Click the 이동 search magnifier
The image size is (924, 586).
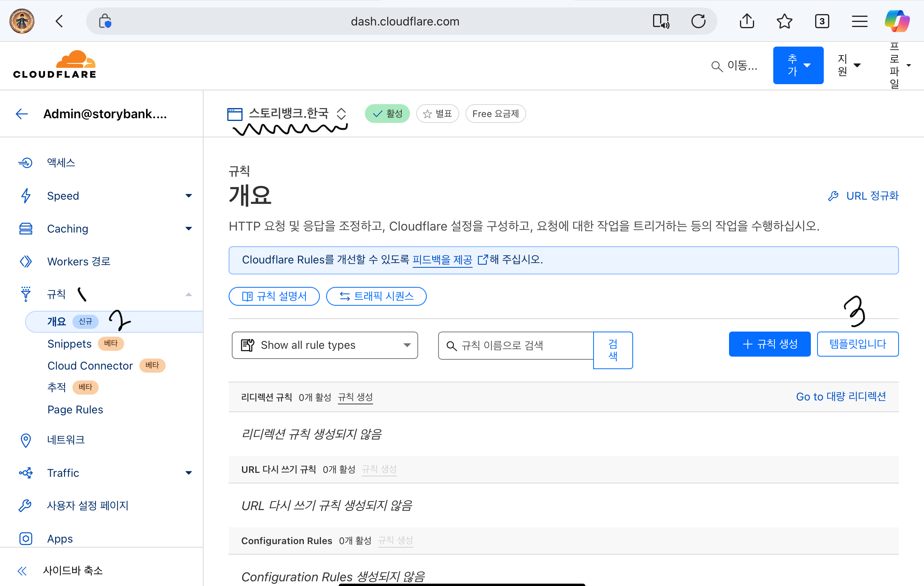pos(716,66)
